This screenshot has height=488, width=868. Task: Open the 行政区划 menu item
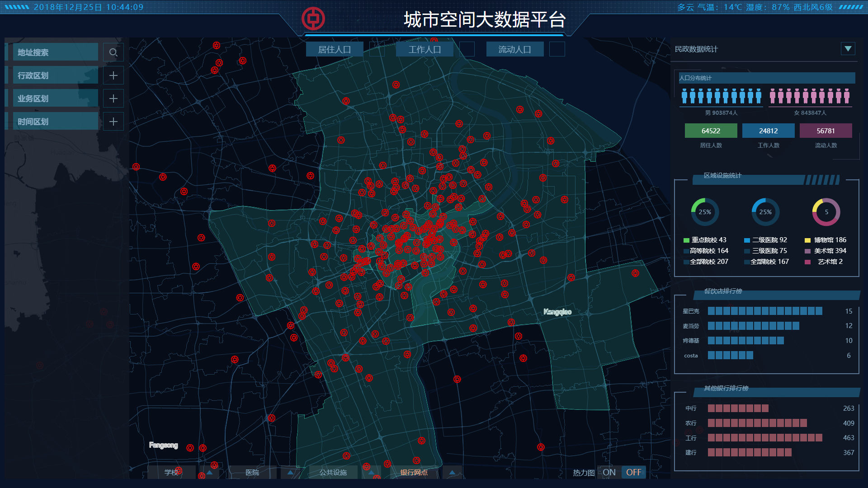point(55,75)
